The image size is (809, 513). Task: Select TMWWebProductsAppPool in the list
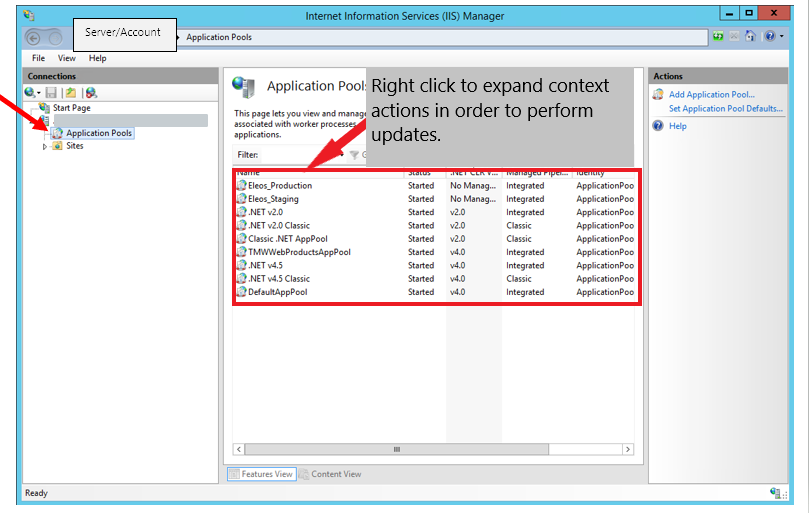tap(435, 252)
